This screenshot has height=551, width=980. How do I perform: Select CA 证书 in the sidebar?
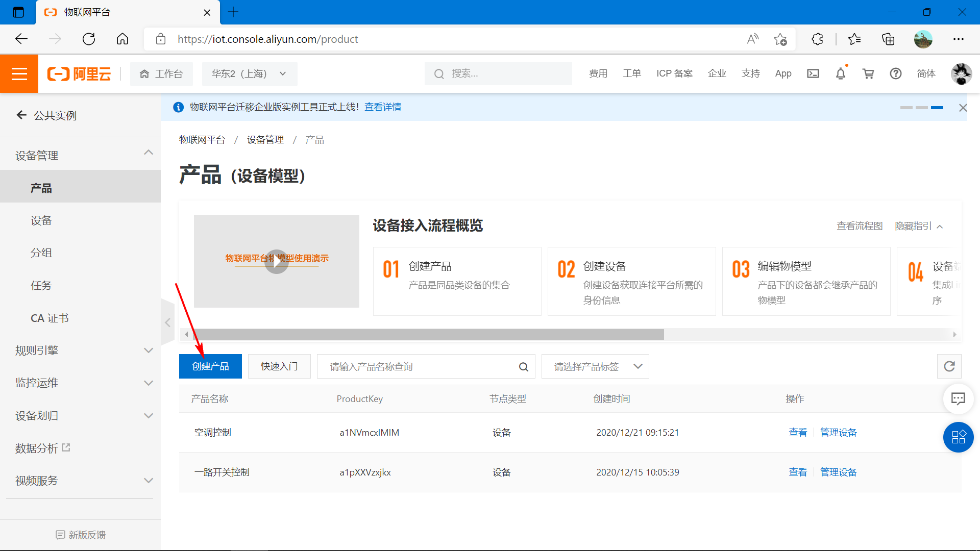pyautogui.click(x=50, y=318)
